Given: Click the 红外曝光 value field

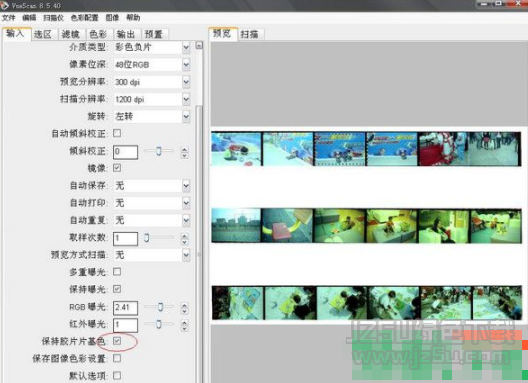Looking at the screenshot, I should tap(125, 325).
